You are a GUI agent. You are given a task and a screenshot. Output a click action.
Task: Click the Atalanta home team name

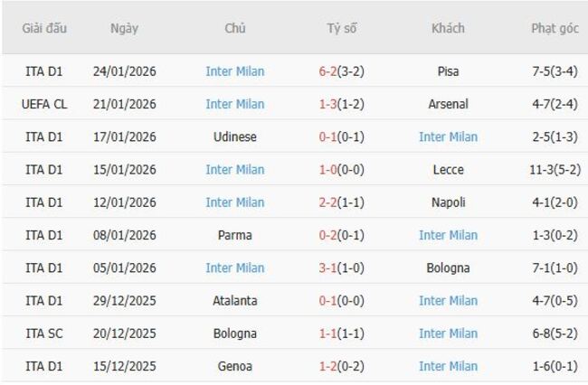coord(235,300)
